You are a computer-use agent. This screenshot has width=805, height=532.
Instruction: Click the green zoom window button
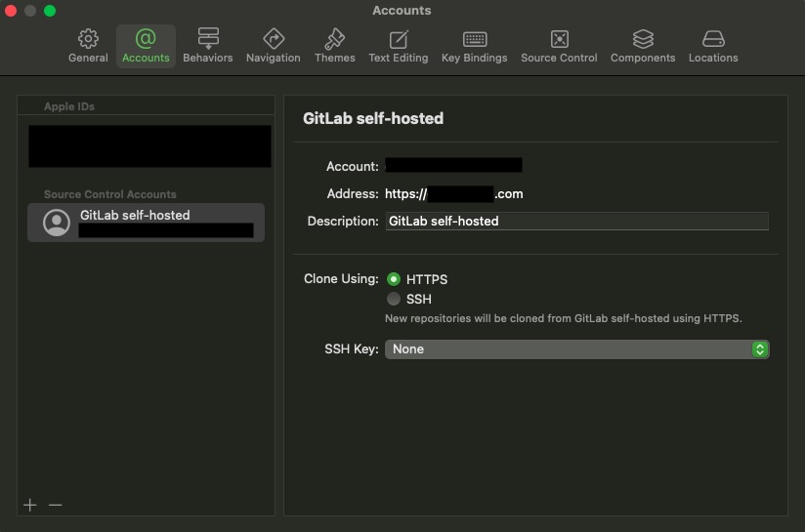coord(50,11)
